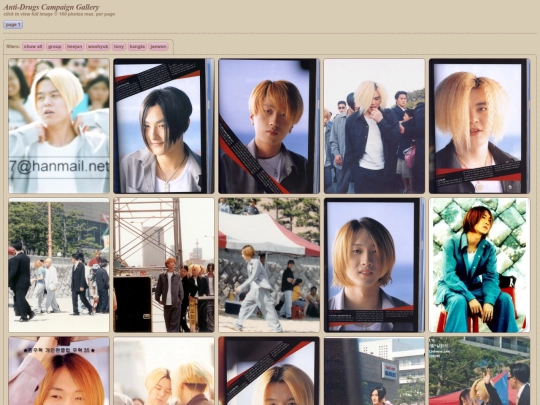Open bottom-row photo with building and sign
The height and width of the screenshot is (405, 540).
point(374,371)
